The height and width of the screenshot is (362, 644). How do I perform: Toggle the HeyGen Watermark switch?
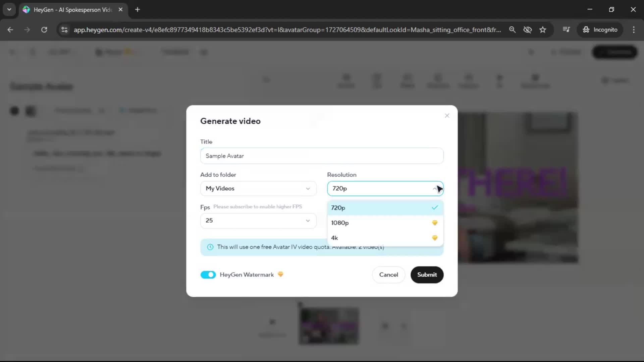point(208,275)
